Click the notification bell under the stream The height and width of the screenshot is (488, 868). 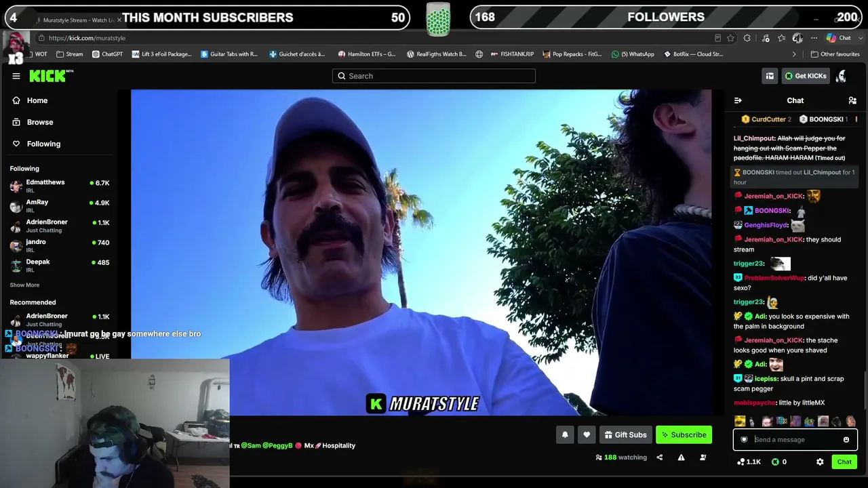point(565,435)
